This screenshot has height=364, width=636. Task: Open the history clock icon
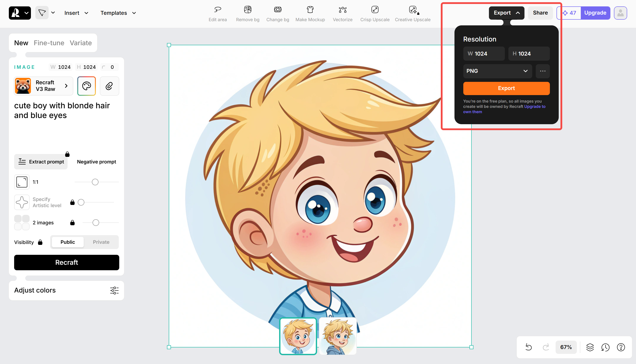[605, 347]
